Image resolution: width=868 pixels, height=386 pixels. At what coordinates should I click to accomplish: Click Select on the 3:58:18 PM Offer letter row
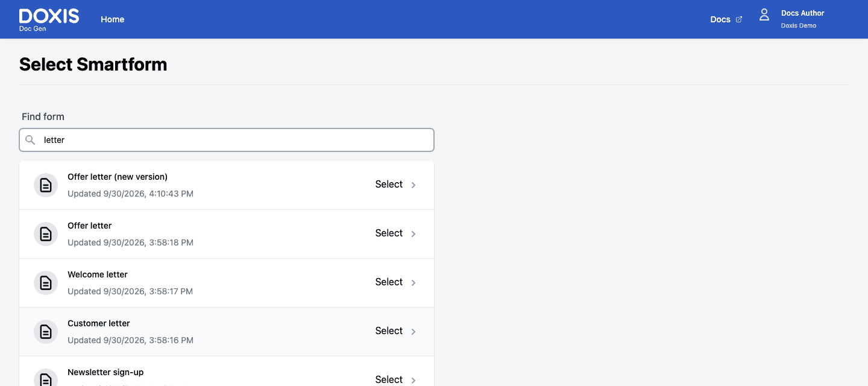pos(389,233)
